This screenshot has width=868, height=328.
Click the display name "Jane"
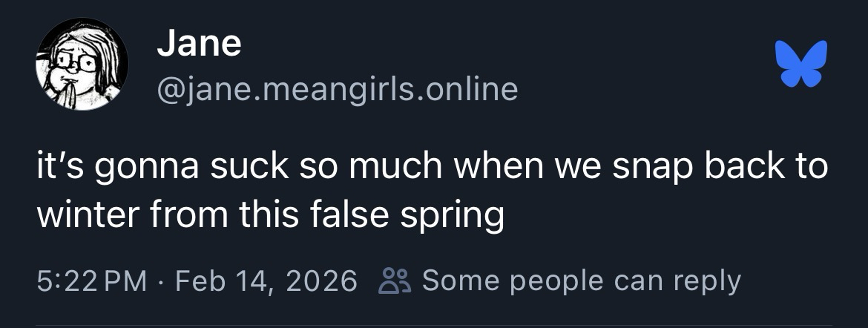pos(199,43)
